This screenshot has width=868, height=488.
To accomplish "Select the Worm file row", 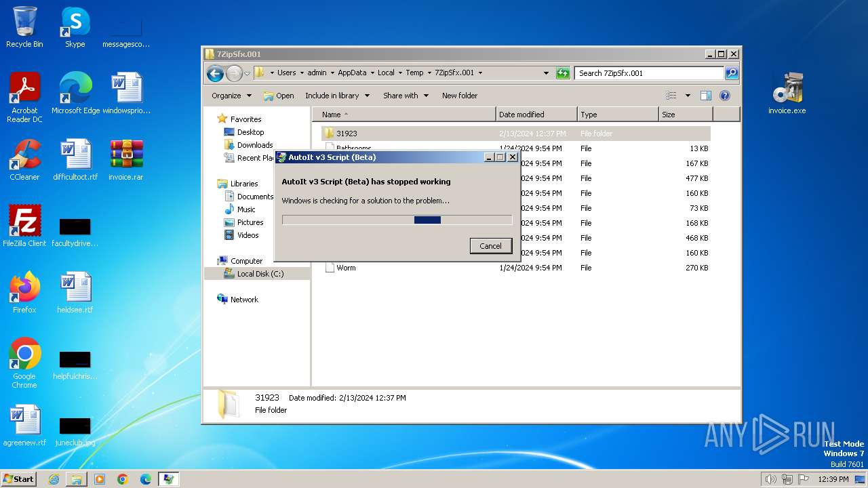I will coord(515,268).
